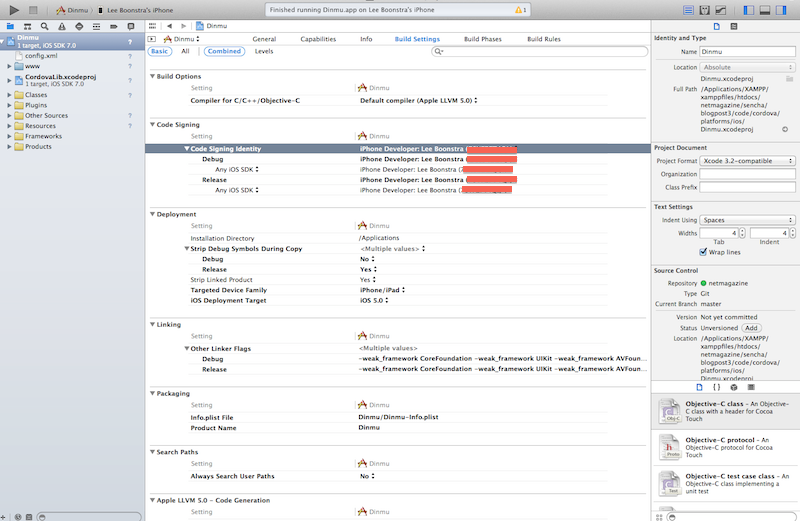Open the Project Format dropdown
800x521 pixels.
747,161
